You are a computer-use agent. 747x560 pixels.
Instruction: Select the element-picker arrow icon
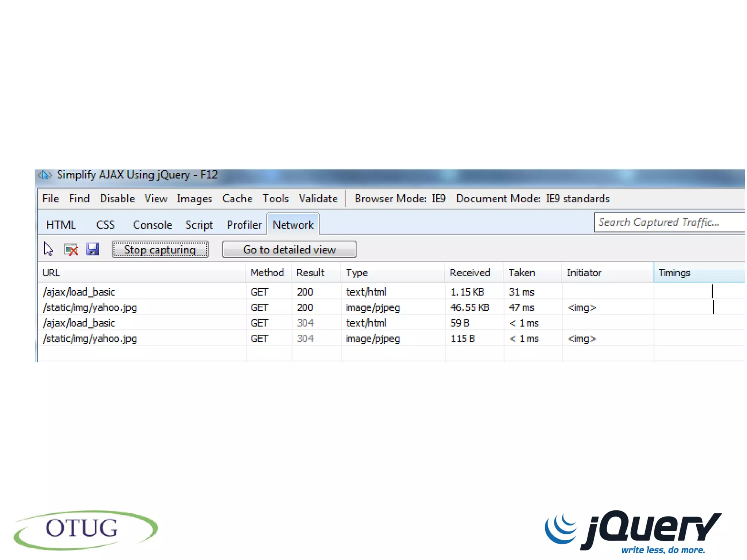(48, 249)
